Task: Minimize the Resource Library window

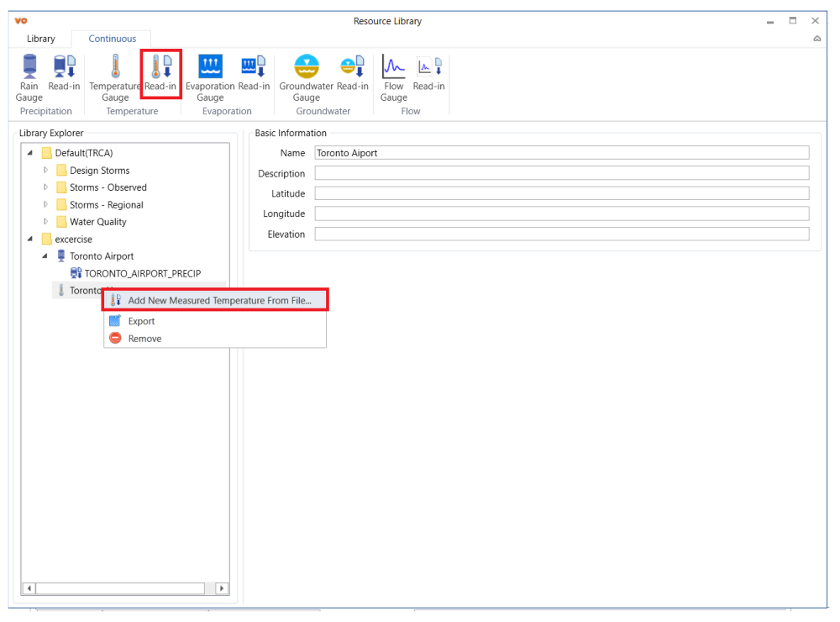Action: coord(769,22)
